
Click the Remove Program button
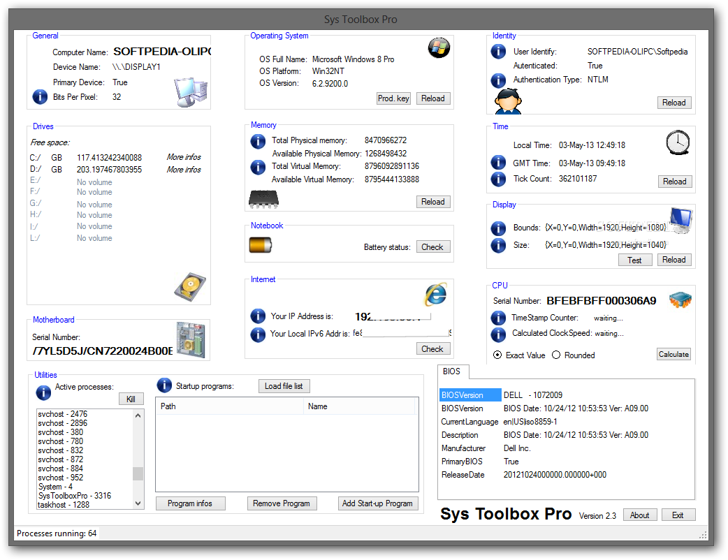click(x=282, y=503)
